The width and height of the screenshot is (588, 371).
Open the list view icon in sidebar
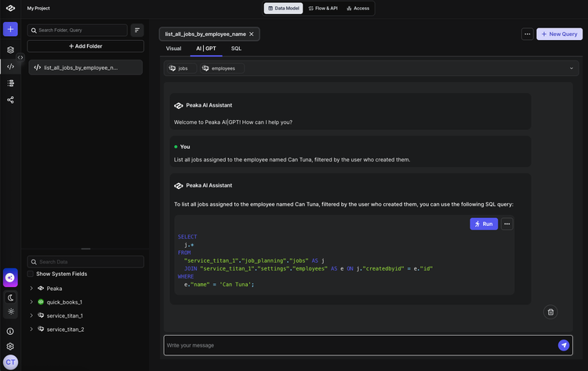tap(10, 83)
